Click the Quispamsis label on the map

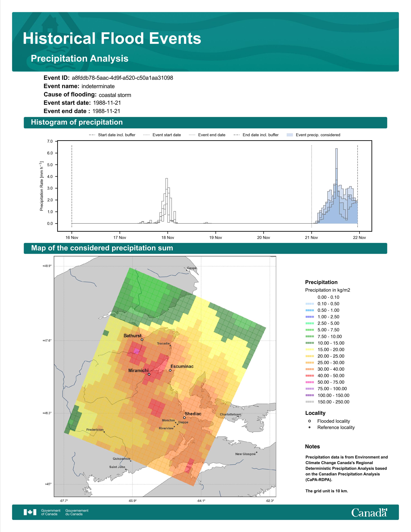(x=122, y=459)
